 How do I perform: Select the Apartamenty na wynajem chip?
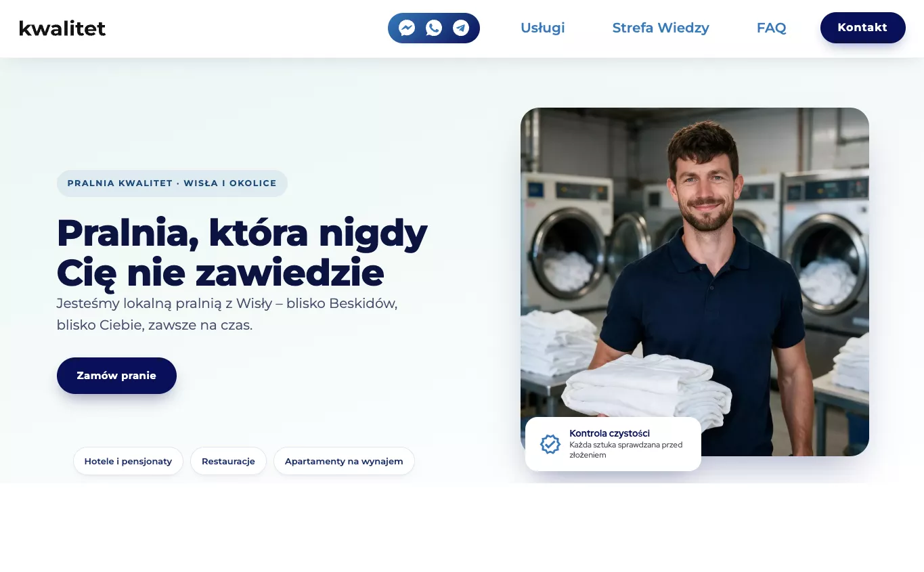pos(344,461)
